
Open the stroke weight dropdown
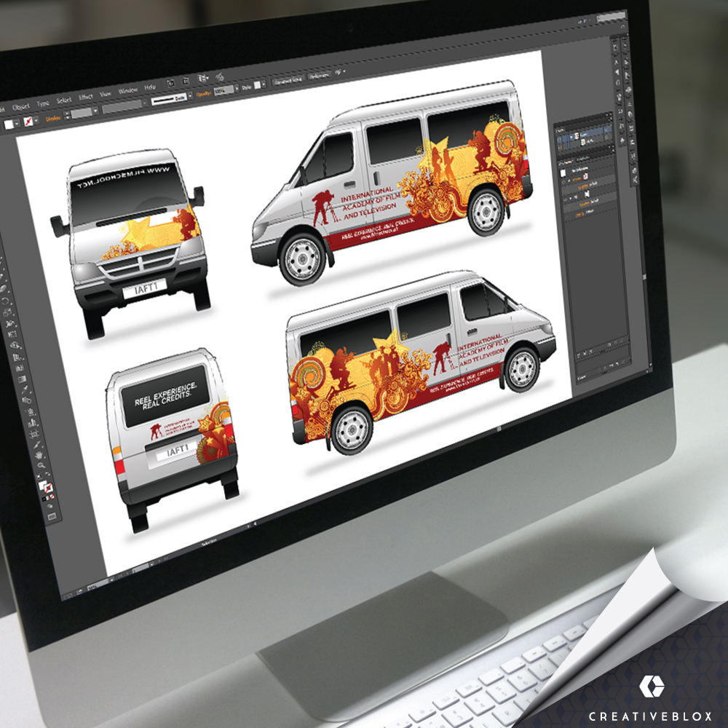(95, 111)
